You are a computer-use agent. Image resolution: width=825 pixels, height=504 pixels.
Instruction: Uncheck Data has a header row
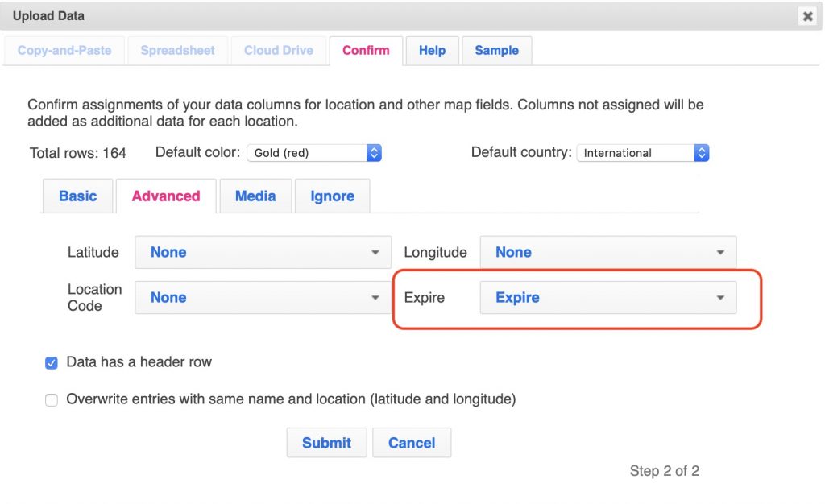[52, 363]
